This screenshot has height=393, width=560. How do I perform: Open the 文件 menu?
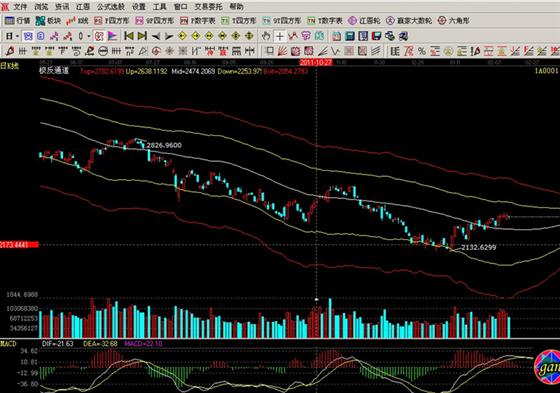pos(20,6)
